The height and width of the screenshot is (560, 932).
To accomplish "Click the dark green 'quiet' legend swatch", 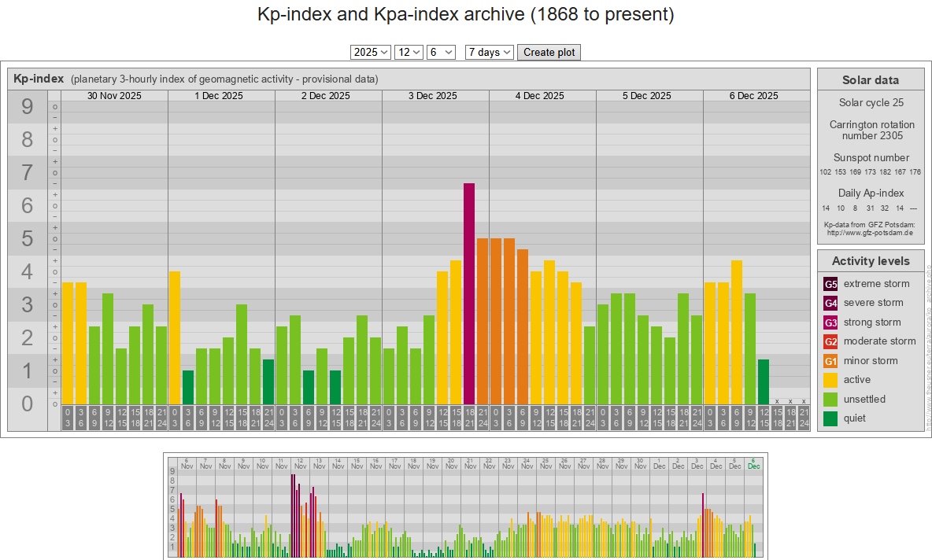I will point(830,418).
